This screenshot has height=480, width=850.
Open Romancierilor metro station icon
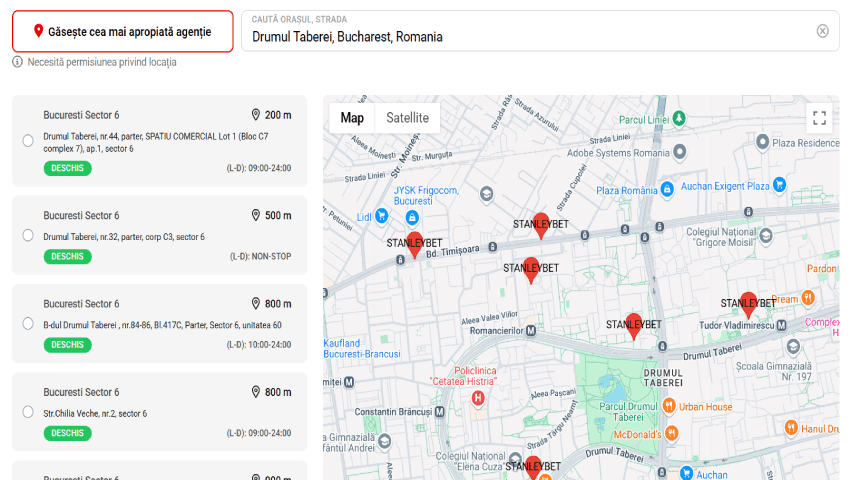[x=531, y=330]
